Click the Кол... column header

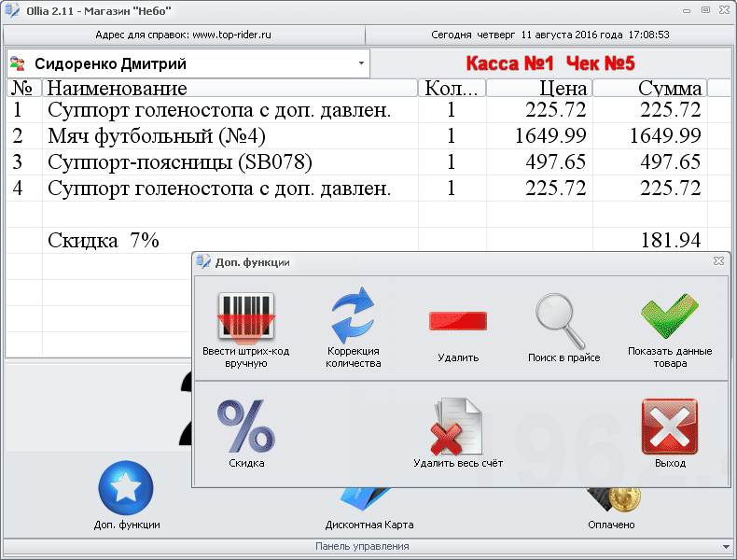(452, 88)
